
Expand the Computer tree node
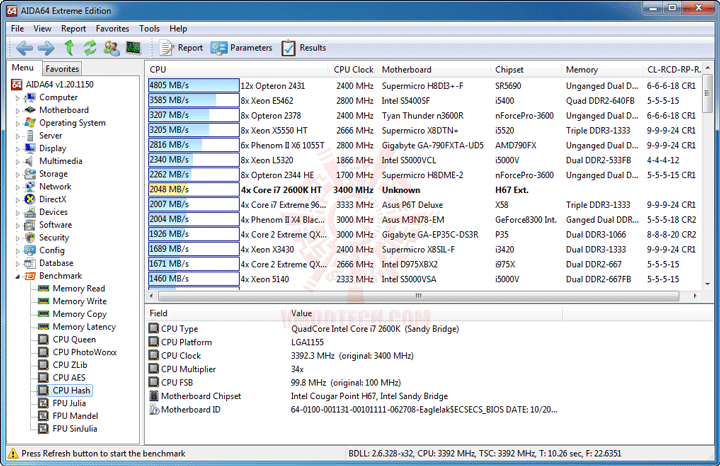pyautogui.click(x=17, y=98)
